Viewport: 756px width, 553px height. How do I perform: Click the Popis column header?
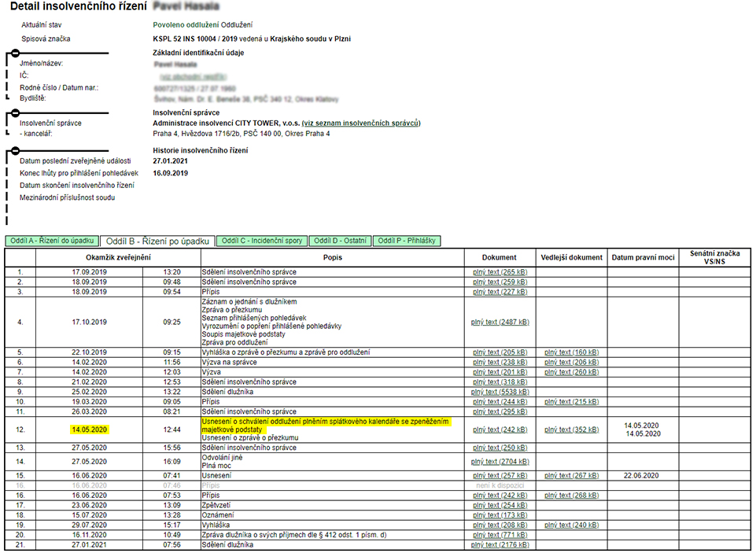(333, 257)
